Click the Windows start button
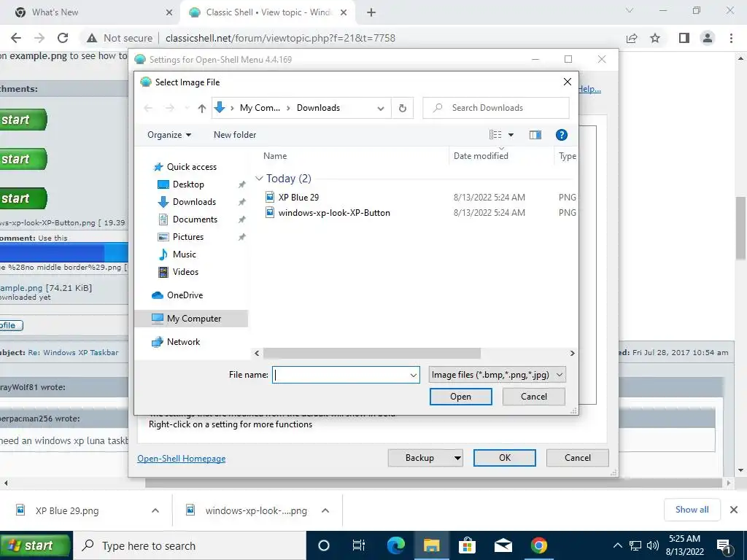 pos(36,545)
